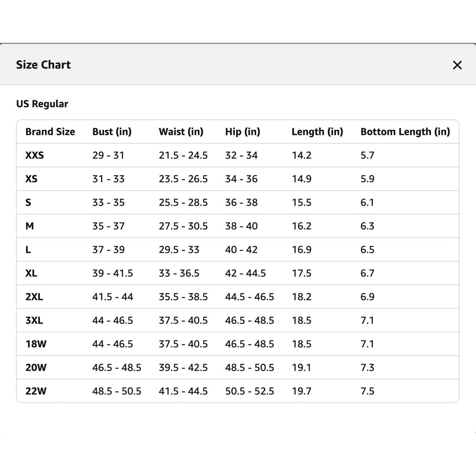Click the 22W brand size label

36,391
